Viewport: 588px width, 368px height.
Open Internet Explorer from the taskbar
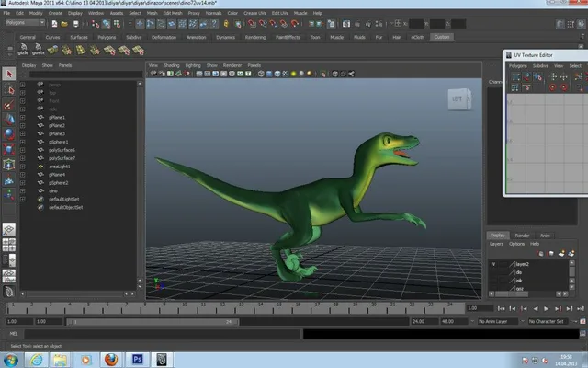[37, 360]
